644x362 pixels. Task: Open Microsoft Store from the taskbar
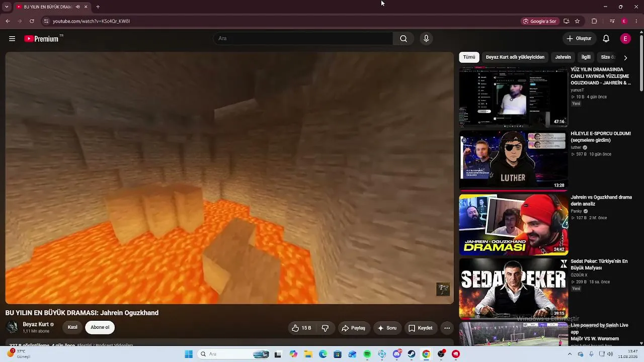pos(338,354)
